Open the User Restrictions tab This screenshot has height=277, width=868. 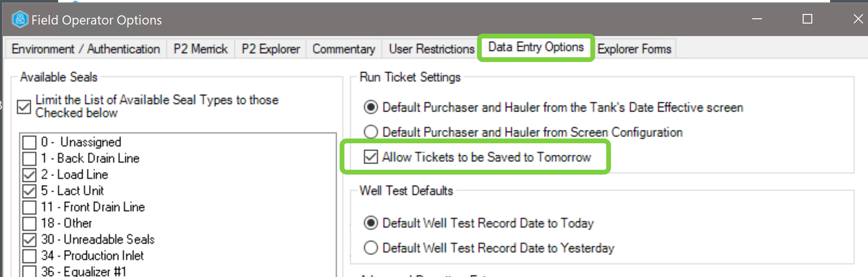pos(431,49)
